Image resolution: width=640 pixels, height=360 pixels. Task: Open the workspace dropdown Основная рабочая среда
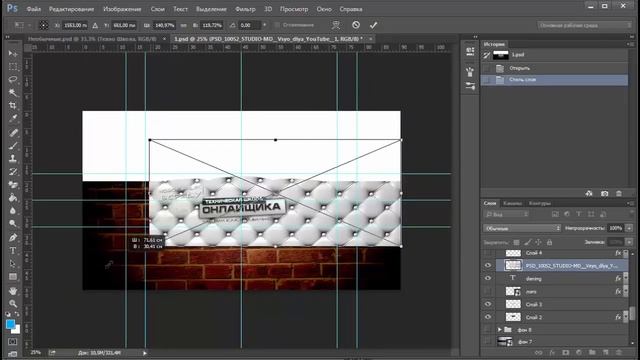[584, 25]
